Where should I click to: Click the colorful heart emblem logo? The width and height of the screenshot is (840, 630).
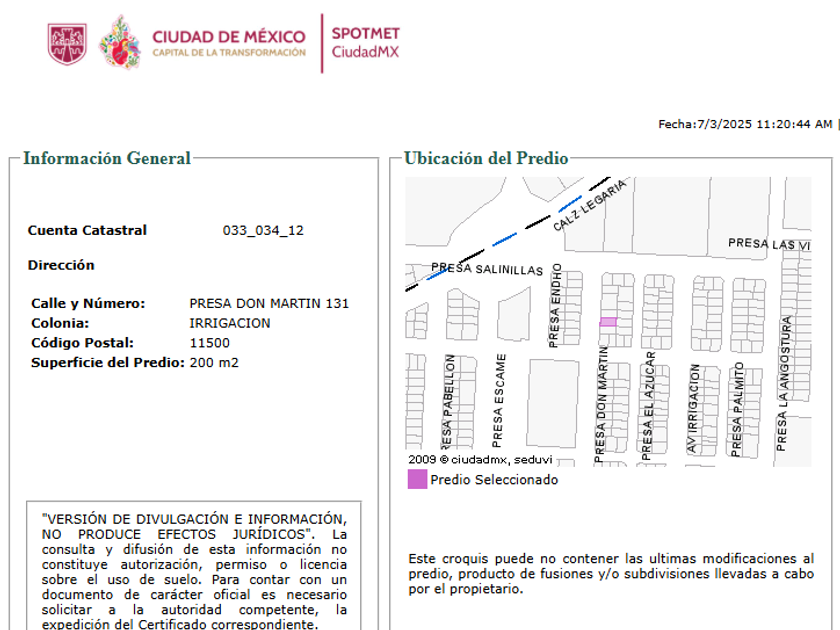click(x=120, y=43)
